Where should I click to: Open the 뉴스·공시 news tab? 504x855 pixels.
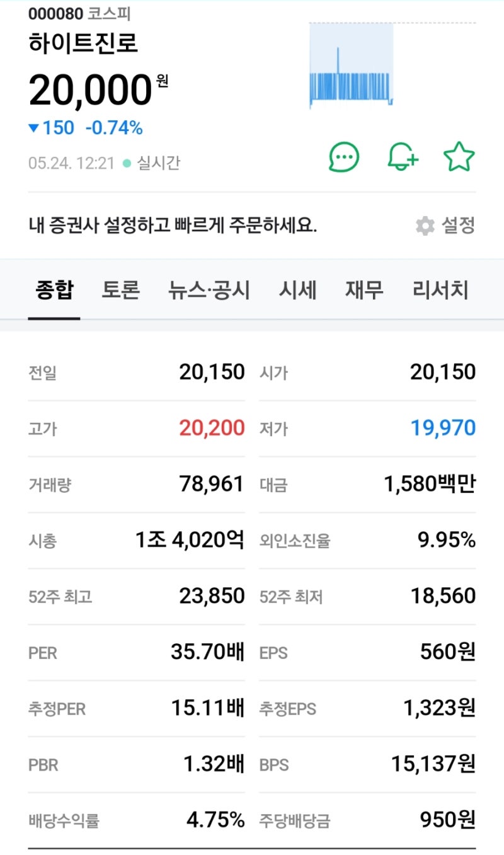(x=209, y=290)
